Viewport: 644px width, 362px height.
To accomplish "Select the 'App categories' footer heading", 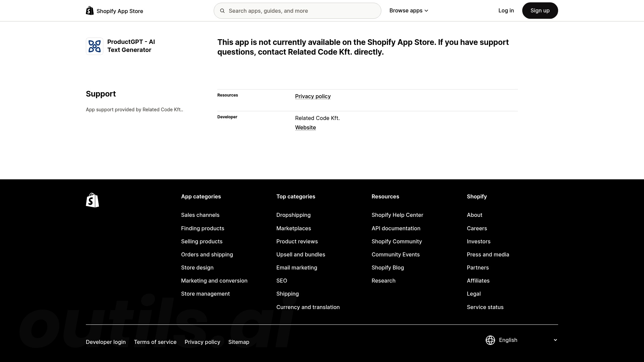I will (201, 197).
